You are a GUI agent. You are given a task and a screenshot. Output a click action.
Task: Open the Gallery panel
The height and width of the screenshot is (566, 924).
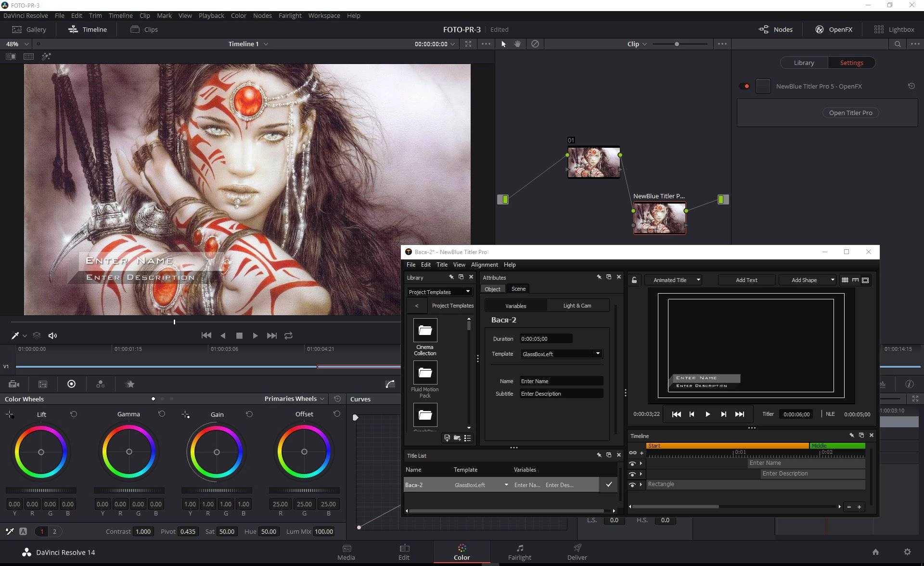click(x=29, y=29)
